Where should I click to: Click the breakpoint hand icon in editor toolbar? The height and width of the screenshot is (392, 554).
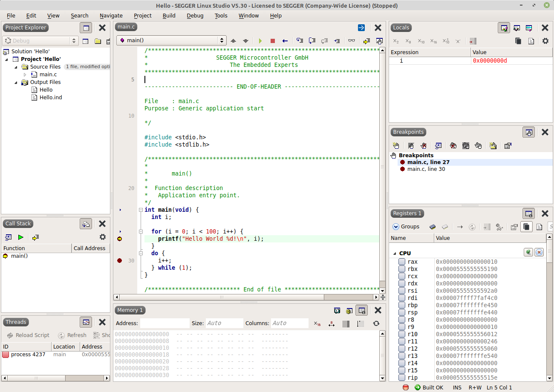tap(379, 41)
